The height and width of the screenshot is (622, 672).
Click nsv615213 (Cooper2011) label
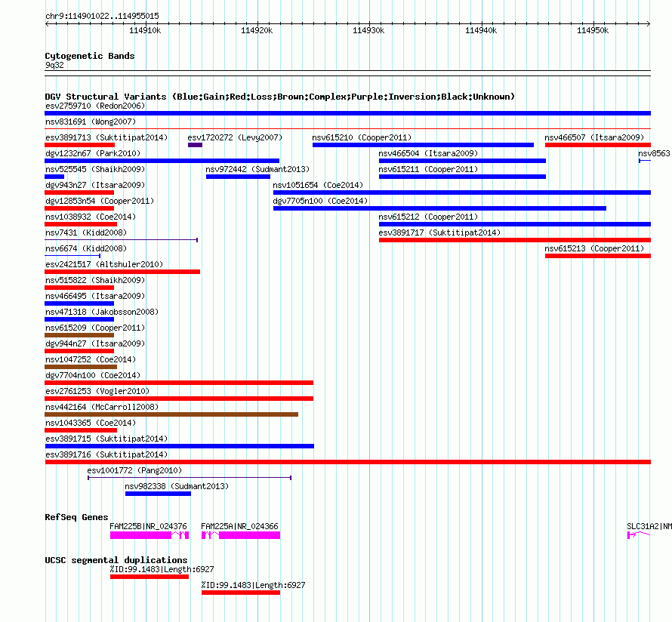(594, 248)
